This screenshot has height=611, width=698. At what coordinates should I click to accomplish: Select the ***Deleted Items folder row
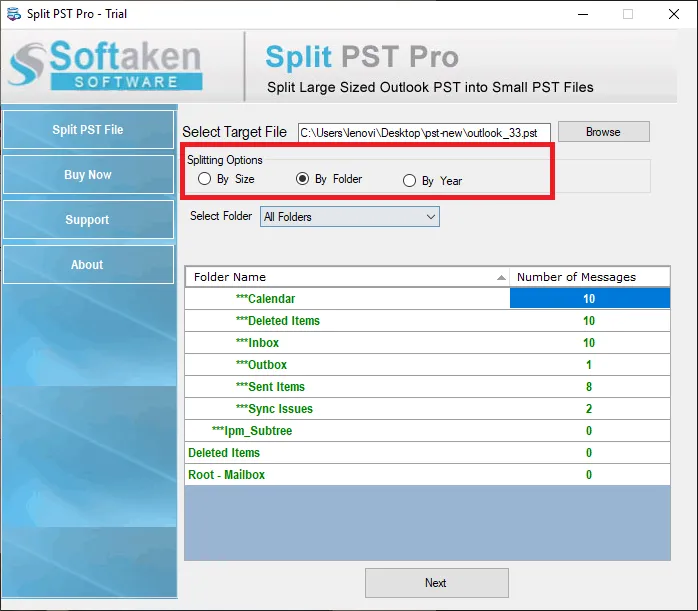click(427, 320)
